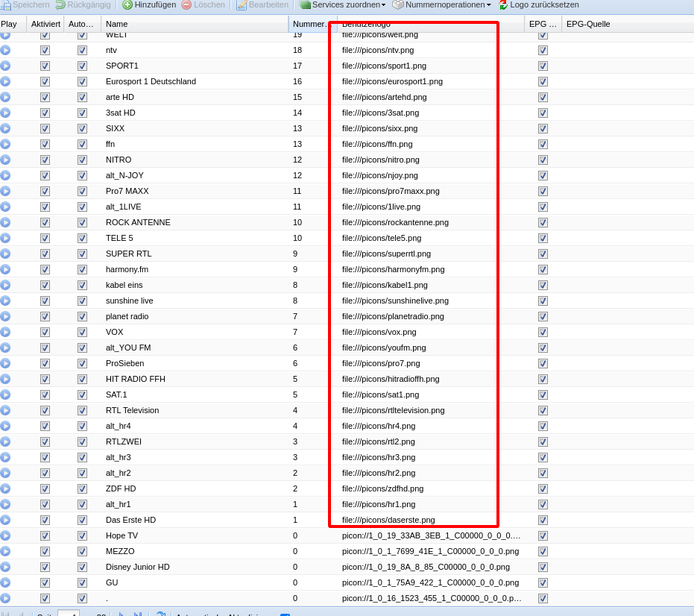Viewport: 694px width, 616px height.
Task: Play the VOX channel
Action: [x=5, y=332]
